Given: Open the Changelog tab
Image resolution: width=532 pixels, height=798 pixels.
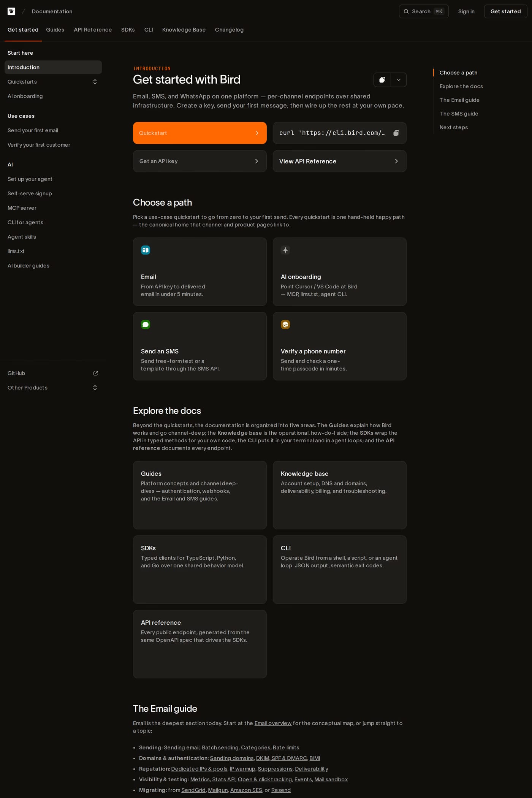Looking at the screenshot, I should click(229, 30).
